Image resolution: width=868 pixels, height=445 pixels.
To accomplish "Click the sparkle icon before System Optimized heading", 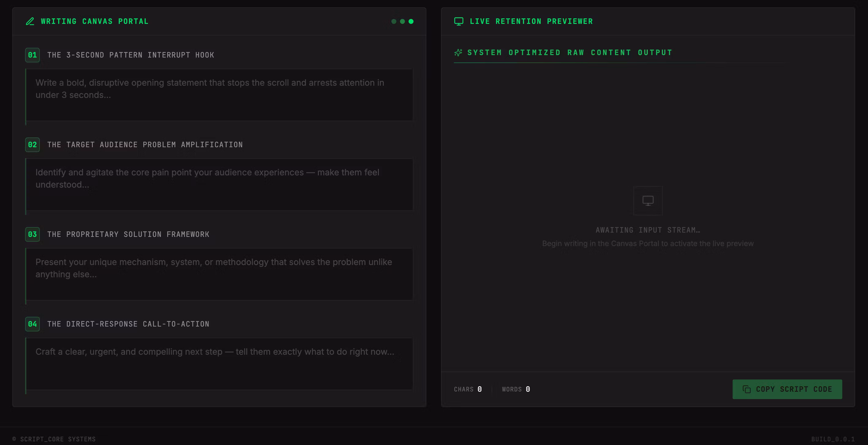I will click(x=458, y=53).
